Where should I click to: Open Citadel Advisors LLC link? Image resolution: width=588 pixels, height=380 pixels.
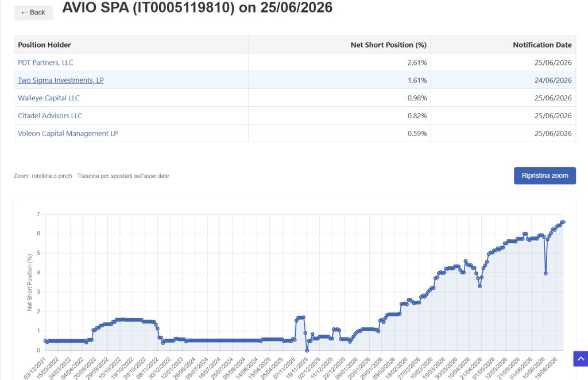50,115
